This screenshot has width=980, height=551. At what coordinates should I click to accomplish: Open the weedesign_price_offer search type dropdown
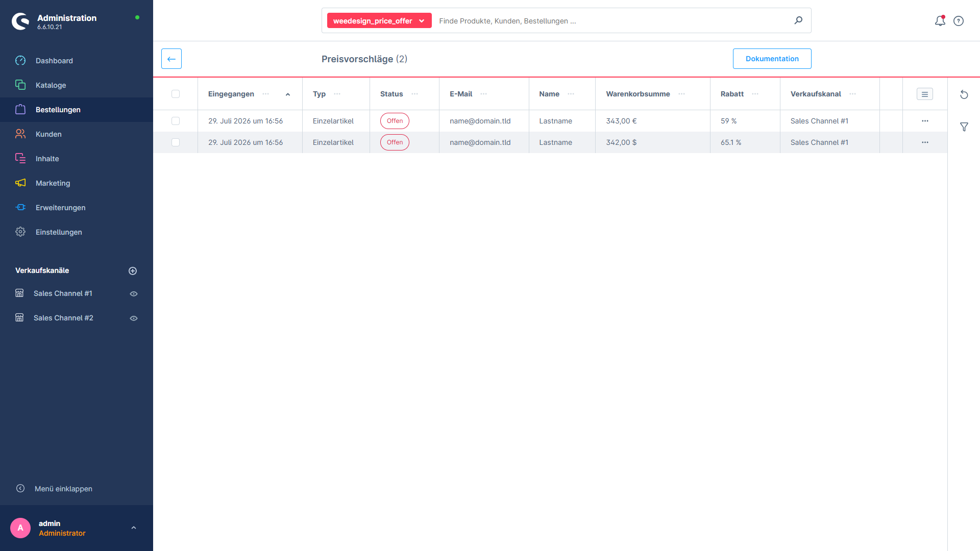(379, 20)
